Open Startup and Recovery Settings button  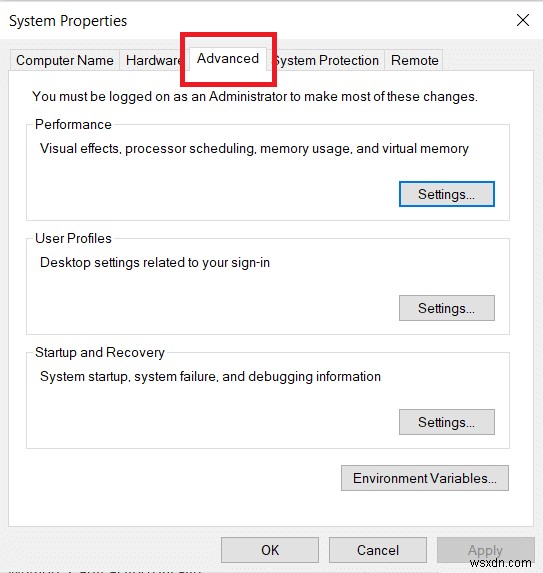click(447, 422)
